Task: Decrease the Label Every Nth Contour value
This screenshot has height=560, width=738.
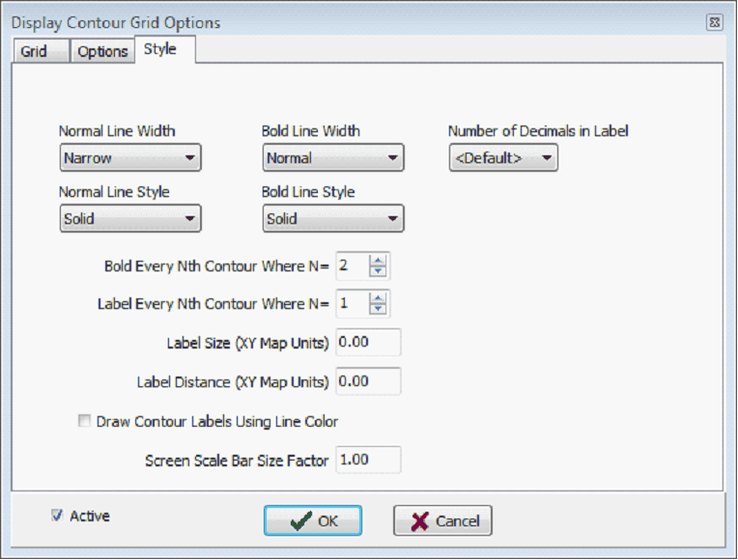Action: (378, 309)
